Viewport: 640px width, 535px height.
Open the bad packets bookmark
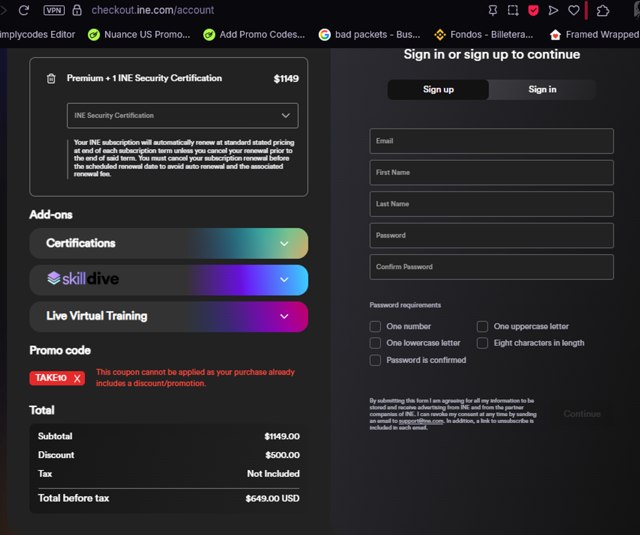[369, 34]
